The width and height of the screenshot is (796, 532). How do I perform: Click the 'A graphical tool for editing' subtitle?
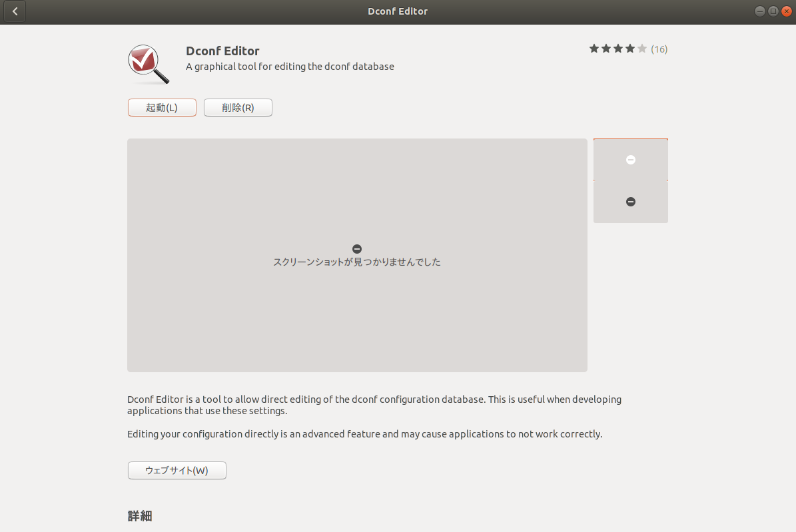tap(290, 67)
